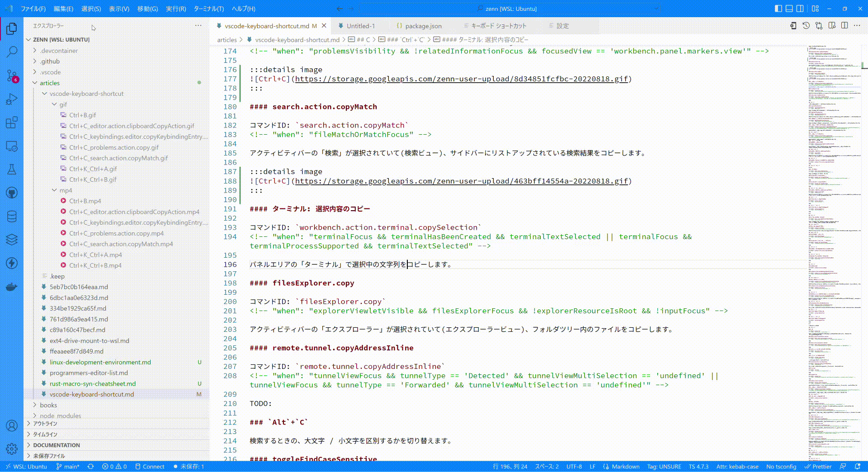868x472 pixels.
Task: Switch to the Untitled-1 tab
Action: pos(360,26)
